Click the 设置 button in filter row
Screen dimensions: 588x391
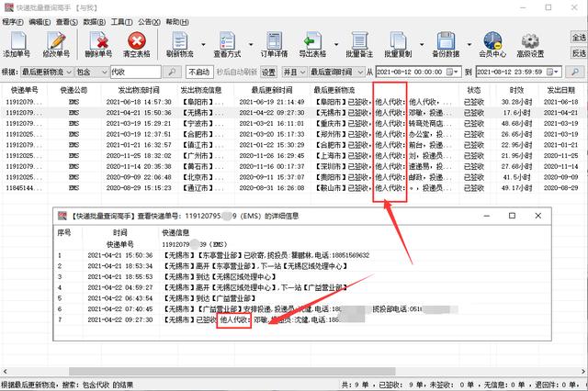tap(268, 72)
